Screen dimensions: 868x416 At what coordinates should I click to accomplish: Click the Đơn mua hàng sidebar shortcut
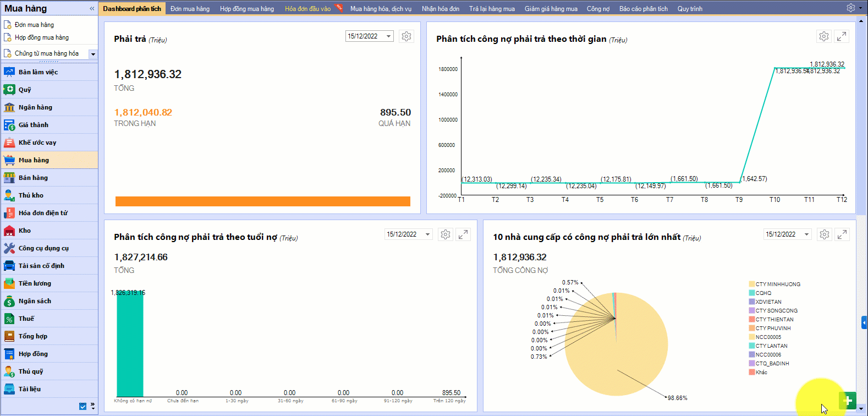click(x=34, y=25)
